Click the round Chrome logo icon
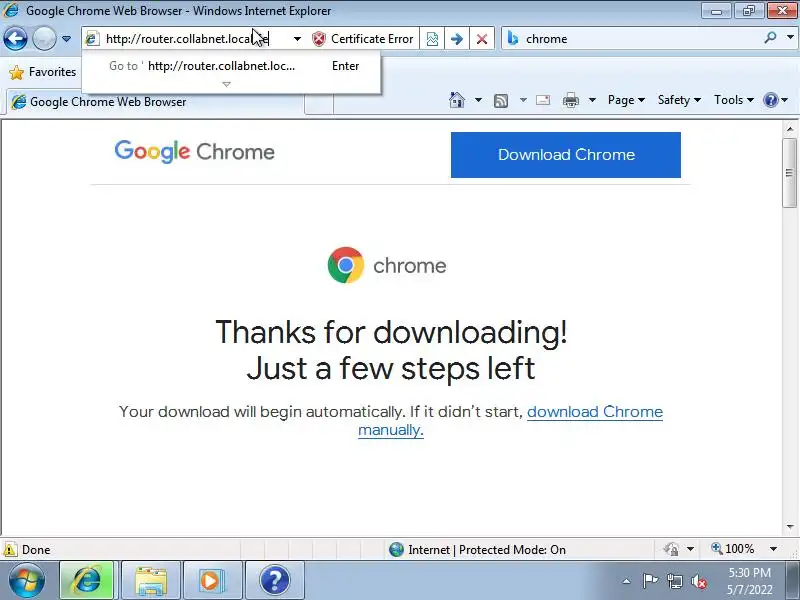This screenshot has width=800, height=600. coord(346,265)
